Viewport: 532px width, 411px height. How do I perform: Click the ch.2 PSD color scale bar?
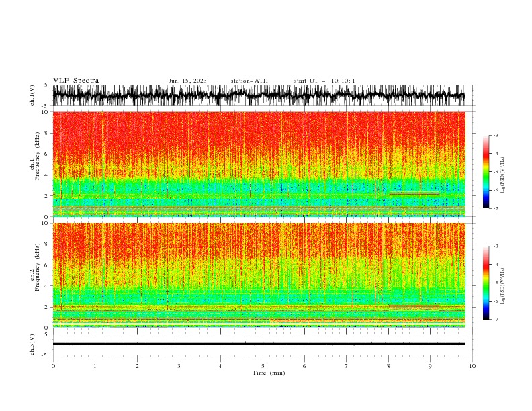click(486, 283)
